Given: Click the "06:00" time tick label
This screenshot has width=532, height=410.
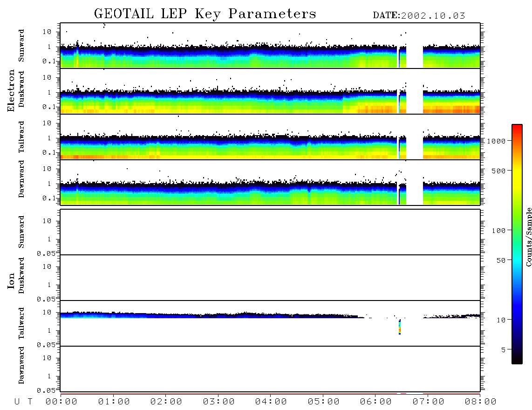Looking at the screenshot, I should click(376, 402).
